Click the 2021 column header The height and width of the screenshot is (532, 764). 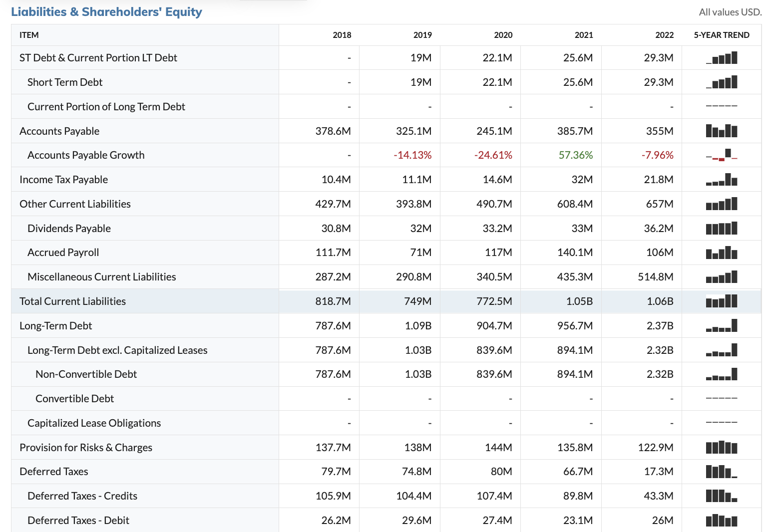coord(584,35)
